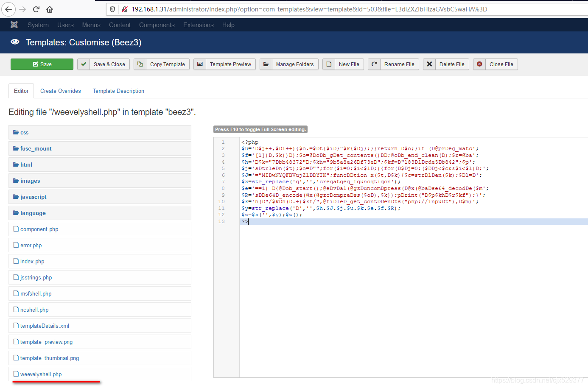The width and height of the screenshot is (588, 388).
Task: Open template_thumbnail.png file link
Action: coord(50,358)
